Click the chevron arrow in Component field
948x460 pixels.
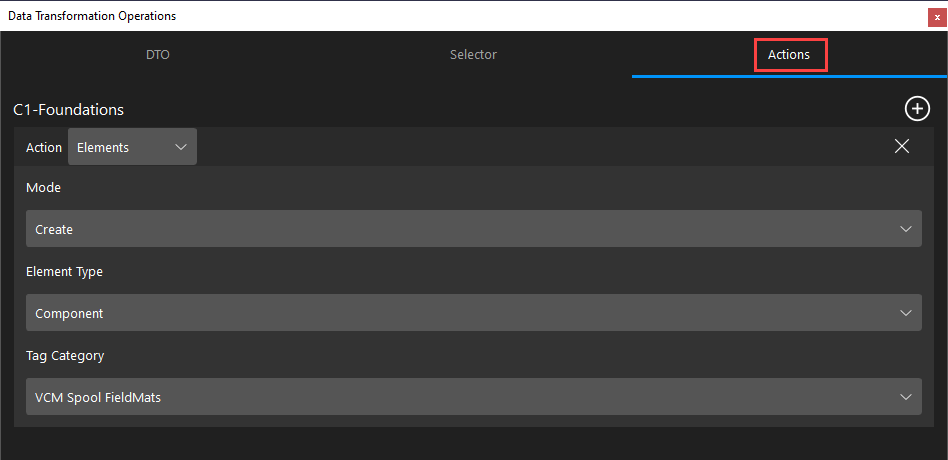(906, 313)
